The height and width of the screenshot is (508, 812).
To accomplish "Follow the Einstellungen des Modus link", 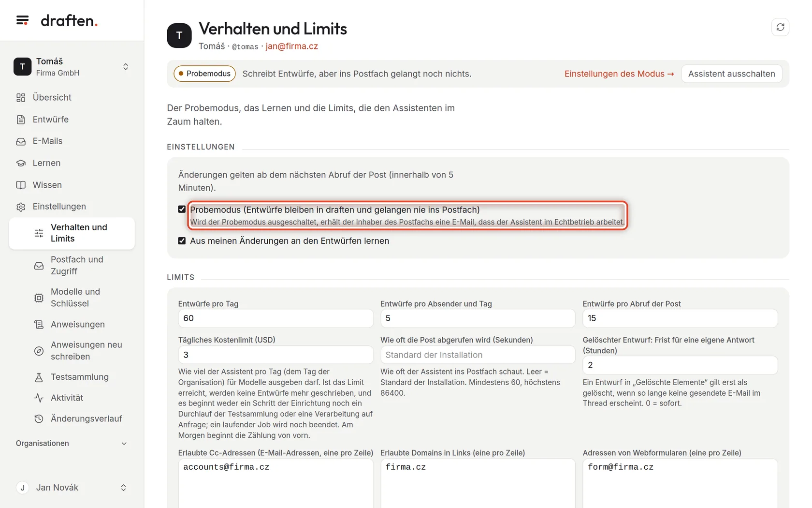I will [619, 74].
